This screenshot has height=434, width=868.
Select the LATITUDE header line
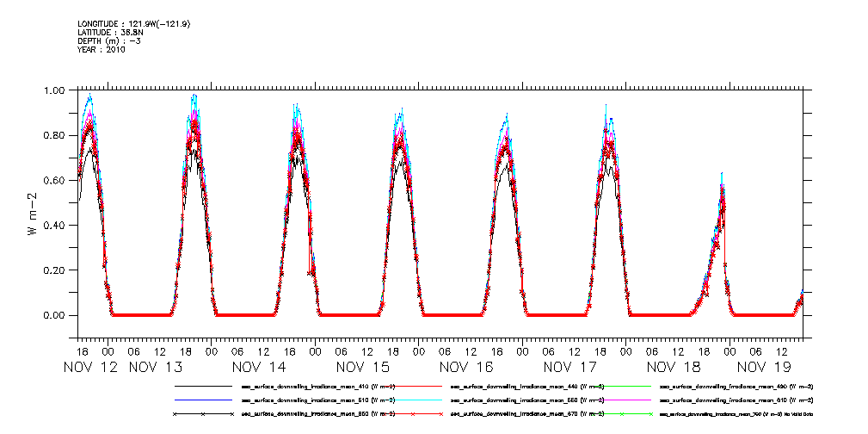110,33
